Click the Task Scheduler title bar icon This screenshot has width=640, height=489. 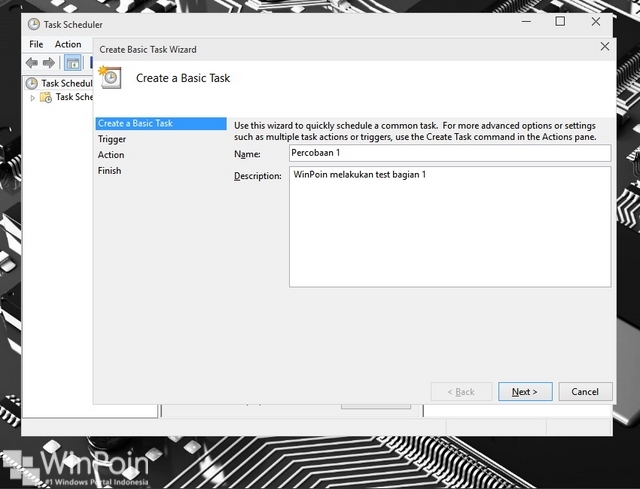34,24
